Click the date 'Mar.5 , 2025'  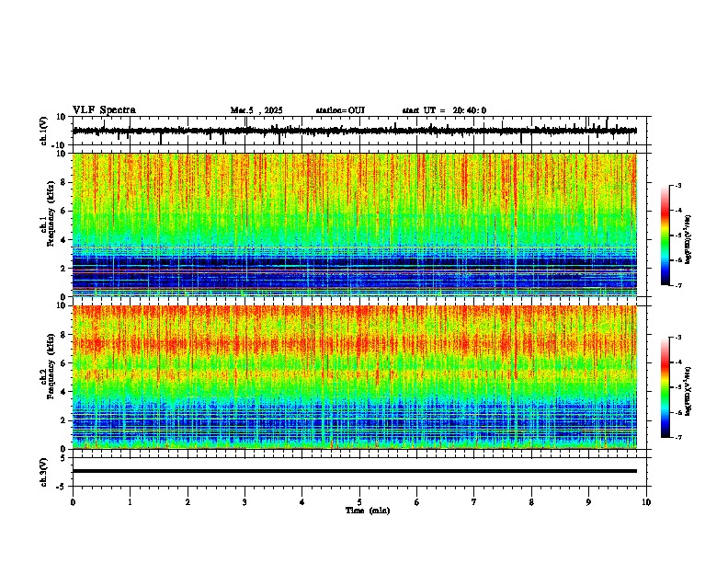[256, 110]
